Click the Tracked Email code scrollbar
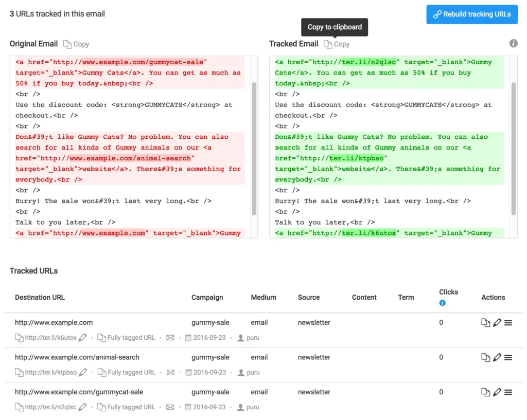The image size is (527, 420). (514, 149)
